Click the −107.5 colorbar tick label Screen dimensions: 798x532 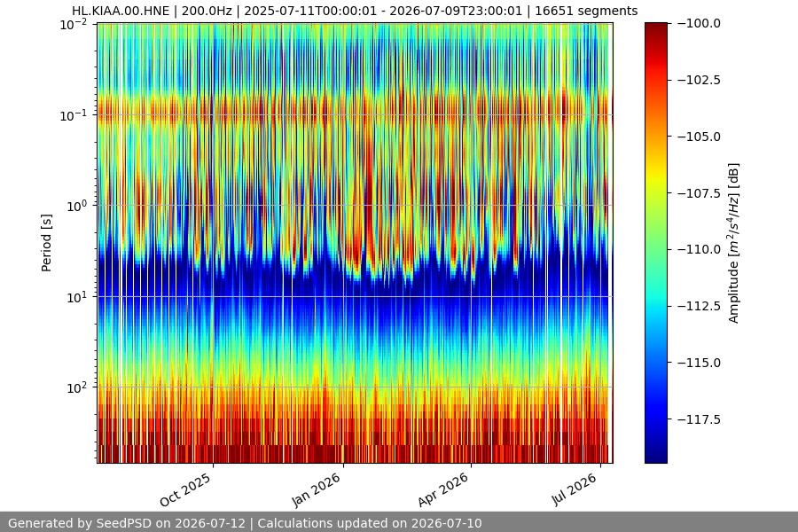point(699,193)
